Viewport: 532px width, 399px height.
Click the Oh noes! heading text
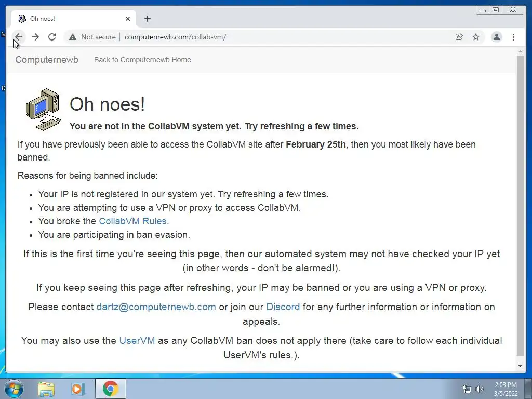pos(107,104)
